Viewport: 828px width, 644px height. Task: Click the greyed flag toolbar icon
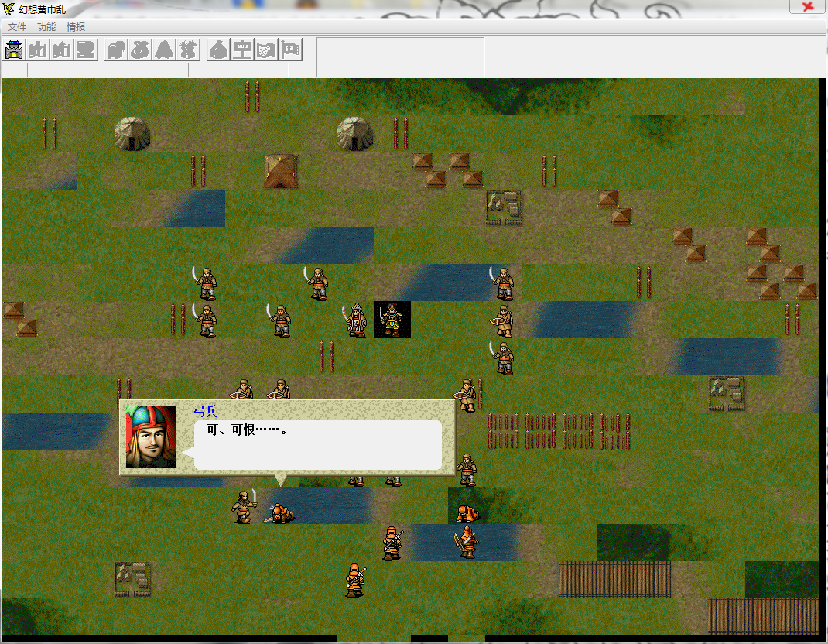click(290, 50)
